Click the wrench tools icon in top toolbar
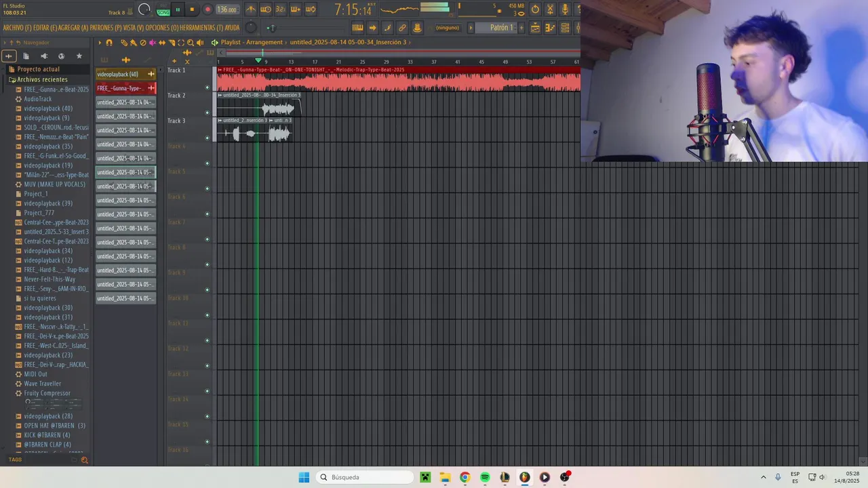Image resolution: width=868 pixels, height=488 pixels. click(550, 9)
